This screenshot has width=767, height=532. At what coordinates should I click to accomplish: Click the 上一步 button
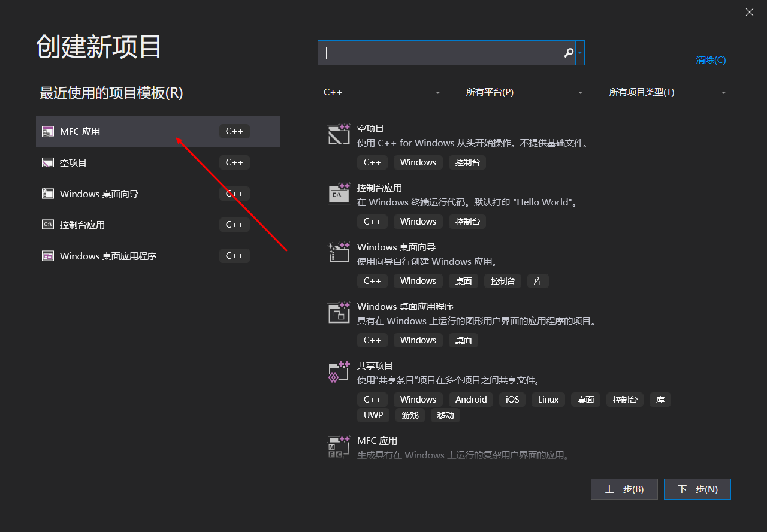(x=624, y=489)
